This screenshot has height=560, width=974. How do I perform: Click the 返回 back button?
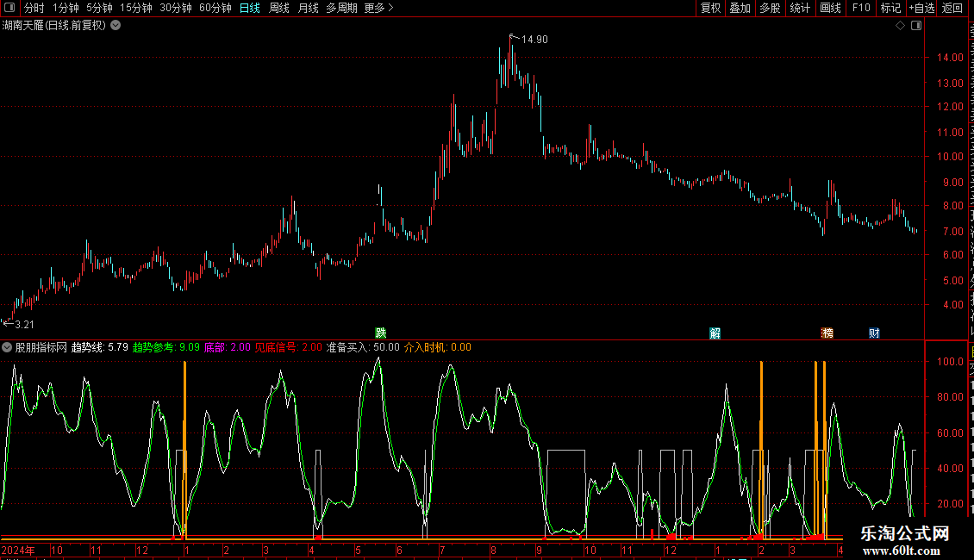(952, 8)
